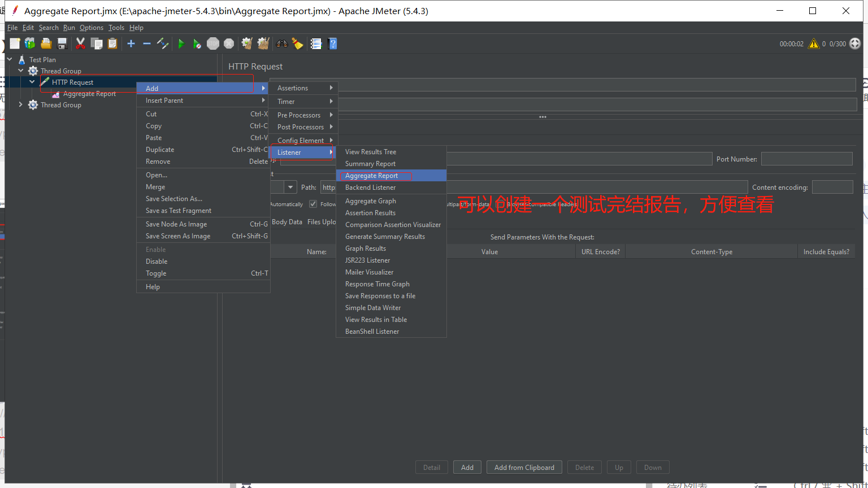This screenshot has height=488, width=868.
Task: Open the Timer submenu
Action: tap(304, 102)
